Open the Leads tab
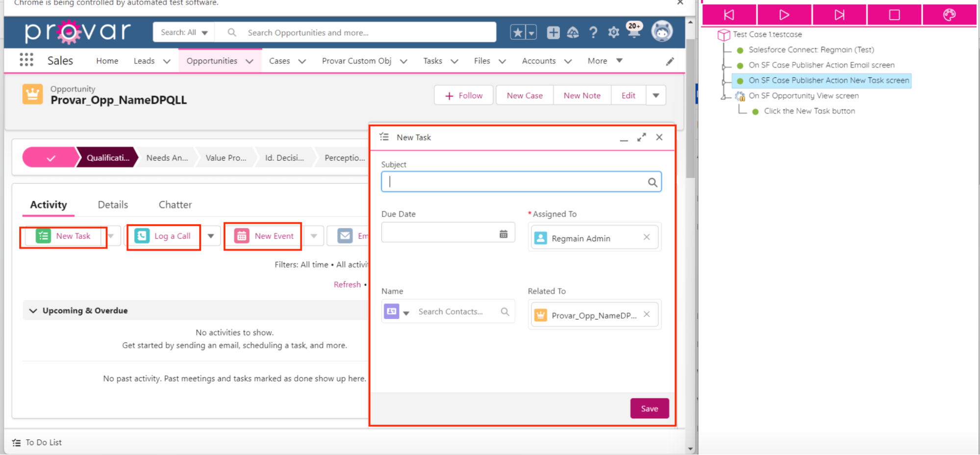 (144, 61)
